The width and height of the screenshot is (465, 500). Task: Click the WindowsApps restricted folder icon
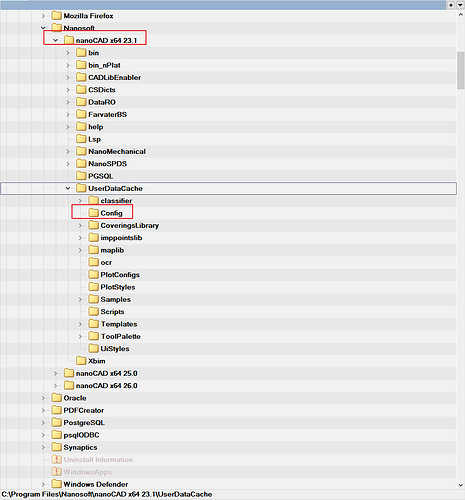(57, 472)
